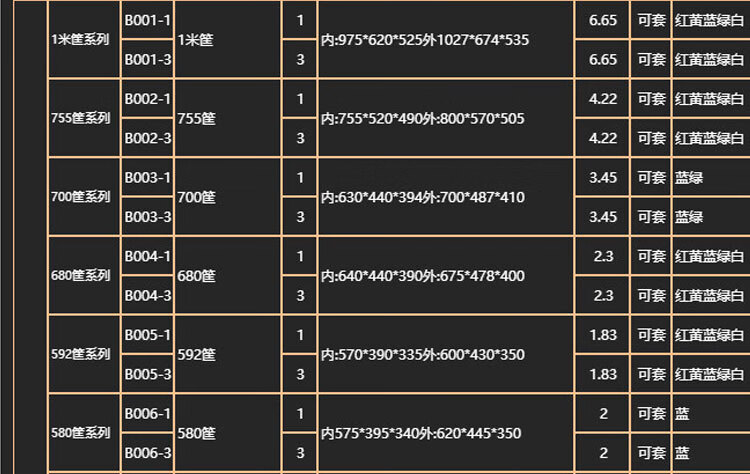The image size is (750, 474).
Task: Click the 680筐 product name cell
Action: pos(196,275)
